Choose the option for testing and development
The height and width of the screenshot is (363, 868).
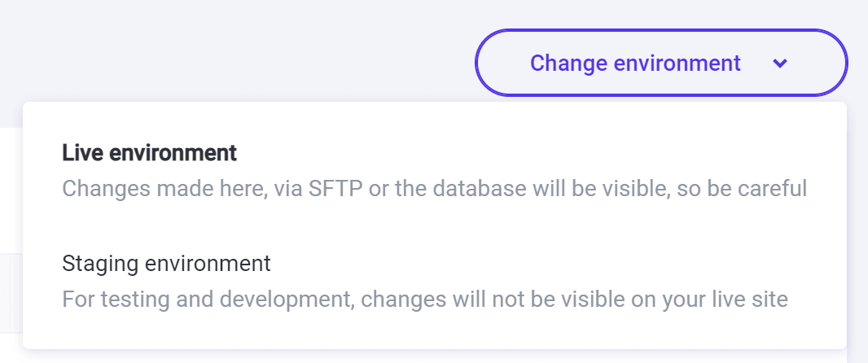[434, 282]
